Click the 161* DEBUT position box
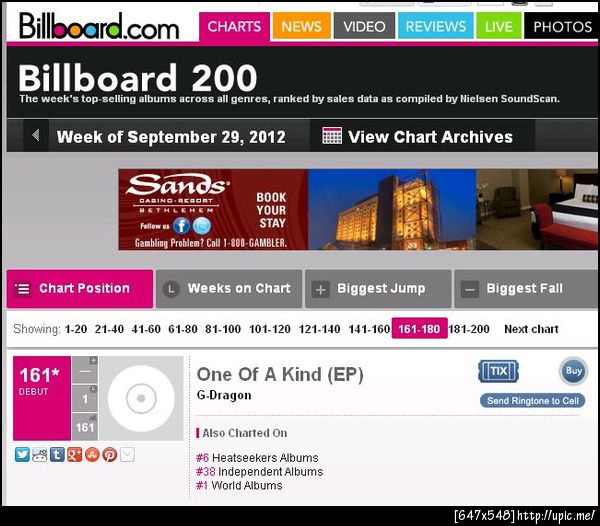Screen dimensions: 600x526 tap(42, 398)
